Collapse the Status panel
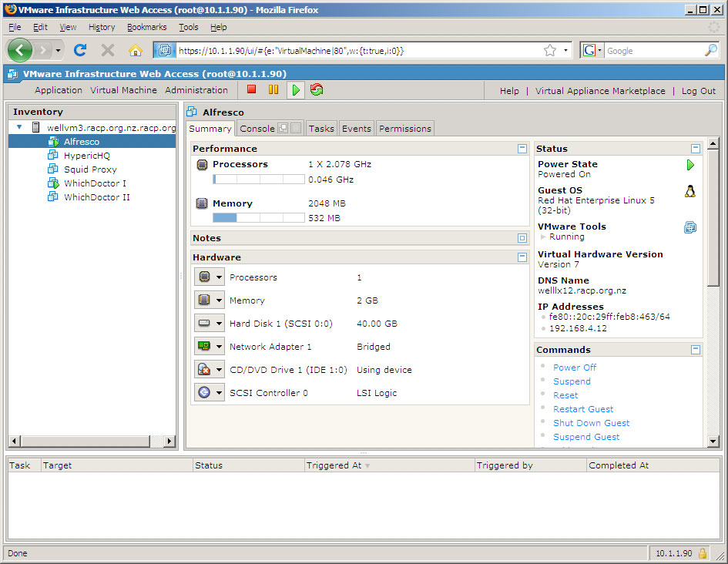Viewport: 728px width, 564px height. click(696, 149)
